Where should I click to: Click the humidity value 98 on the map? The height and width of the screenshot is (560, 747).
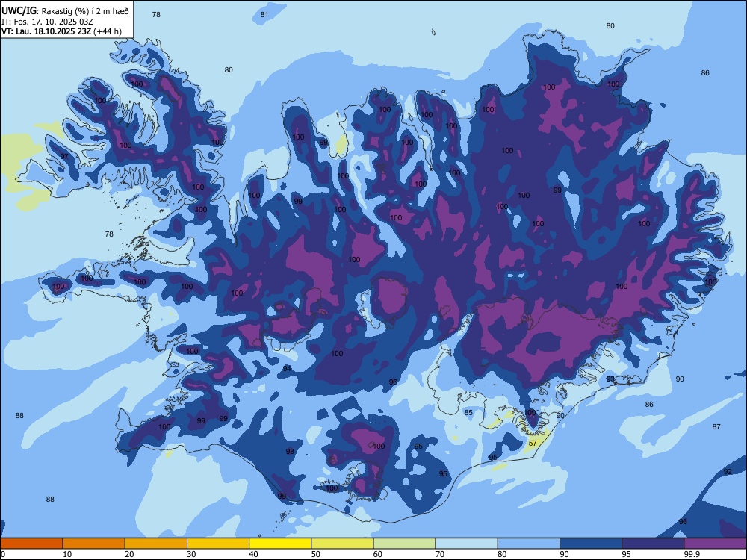tap(290, 452)
